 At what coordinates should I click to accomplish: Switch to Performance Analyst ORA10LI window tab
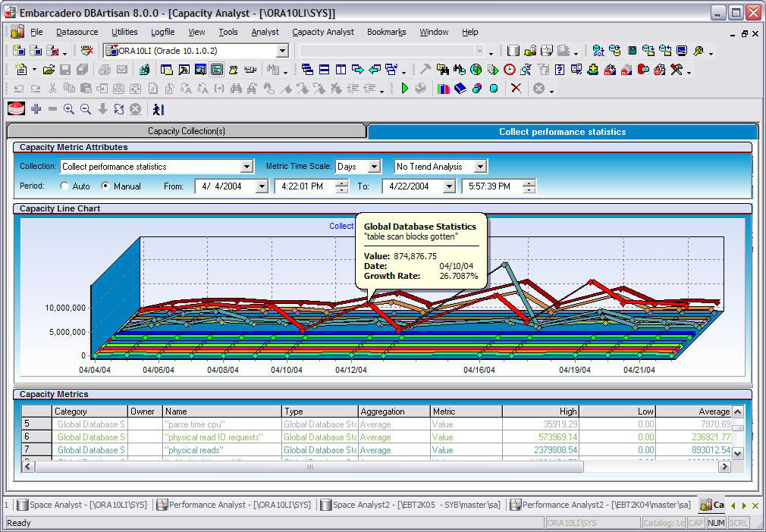coord(234,505)
